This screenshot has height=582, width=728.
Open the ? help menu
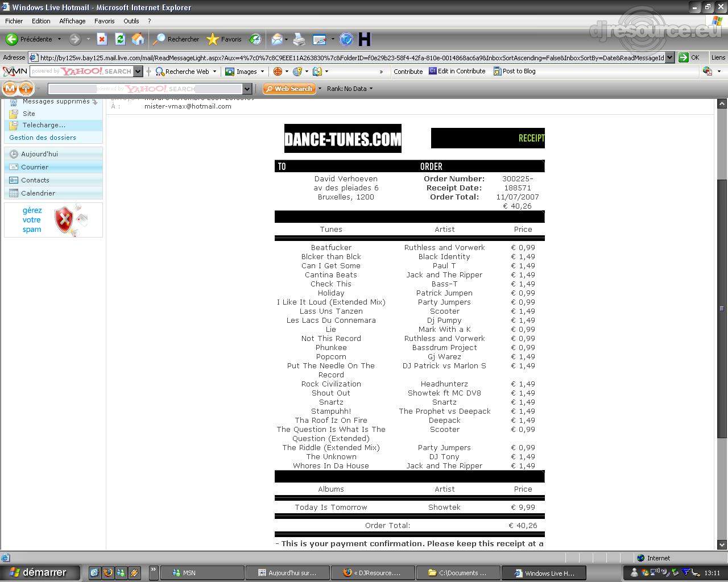pyautogui.click(x=149, y=21)
